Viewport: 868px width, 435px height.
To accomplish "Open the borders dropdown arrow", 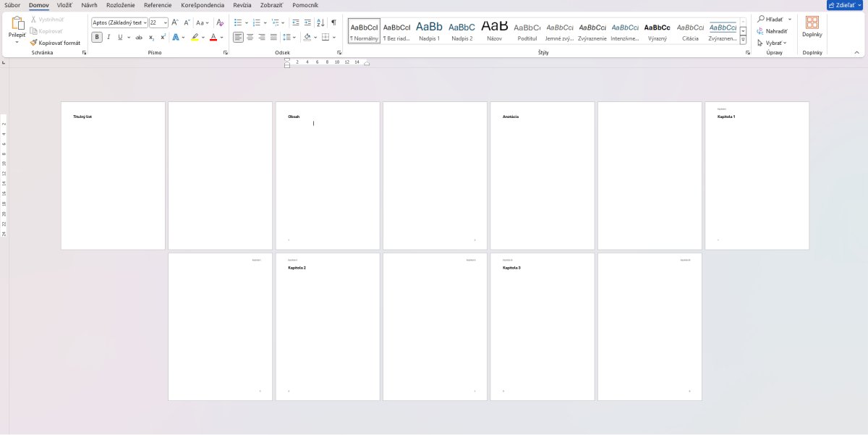I will pos(334,37).
